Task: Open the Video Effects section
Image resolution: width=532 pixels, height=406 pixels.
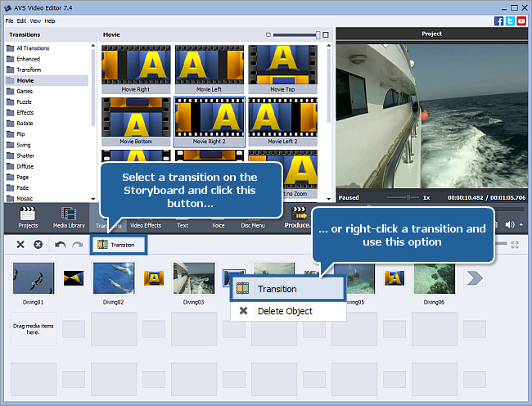Action: coord(146,225)
